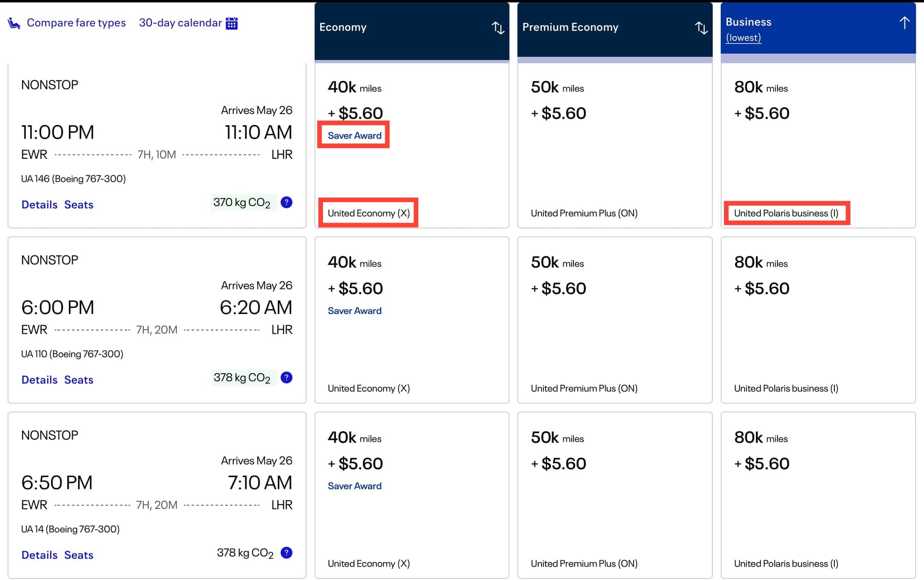Expand Details for the 11:00 PM flight

pos(39,205)
